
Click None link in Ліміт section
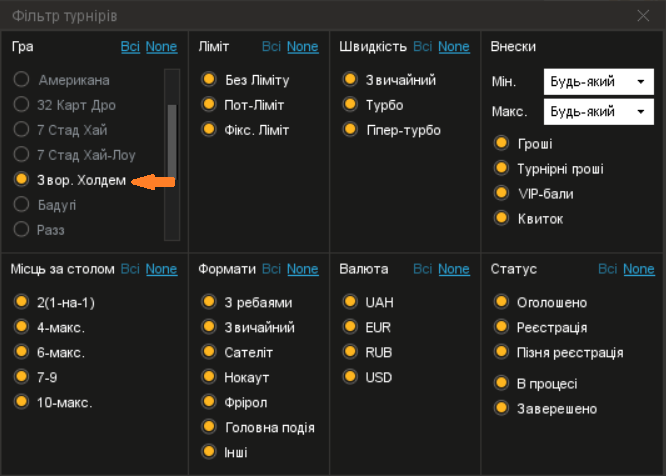coord(302,46)
